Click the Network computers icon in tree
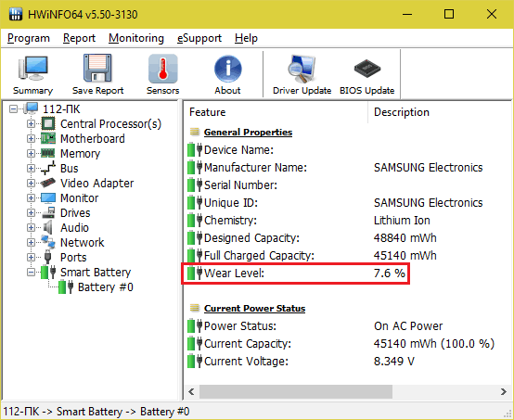Viewport: 514px width, 420px height. pos(48,242)
